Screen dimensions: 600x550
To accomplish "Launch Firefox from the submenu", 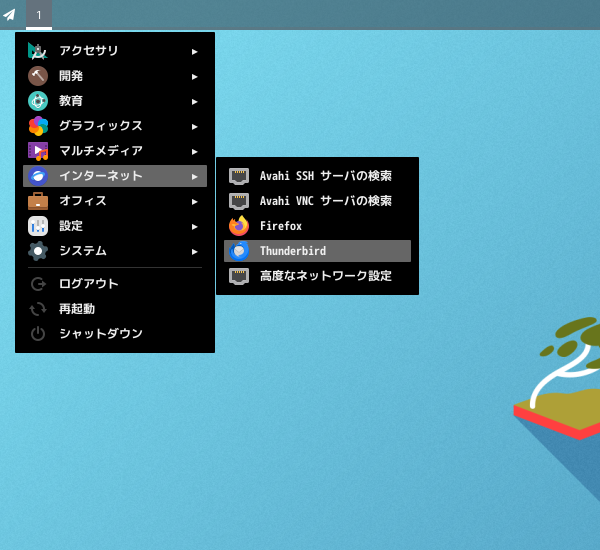I will (x=317, y=226).
